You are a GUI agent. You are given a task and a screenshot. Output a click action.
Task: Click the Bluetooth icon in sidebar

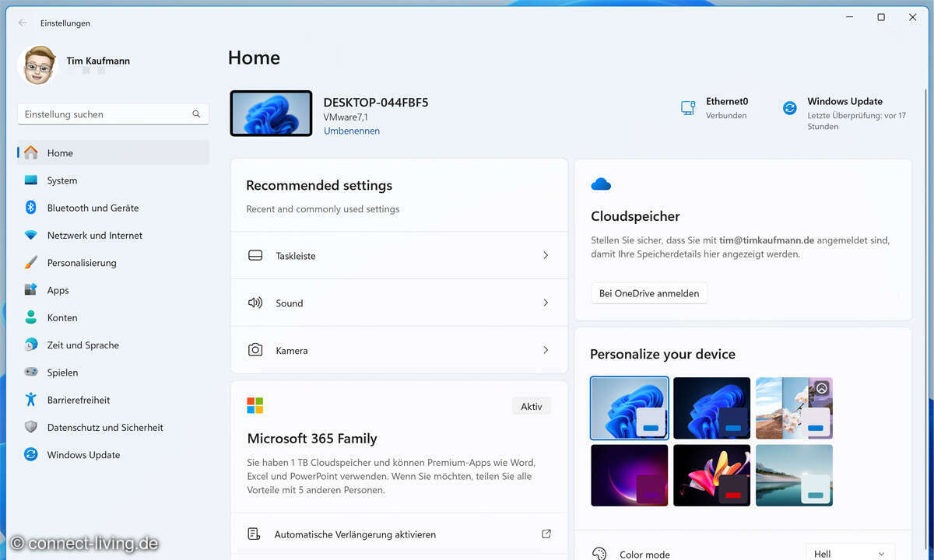coord(31,208)
